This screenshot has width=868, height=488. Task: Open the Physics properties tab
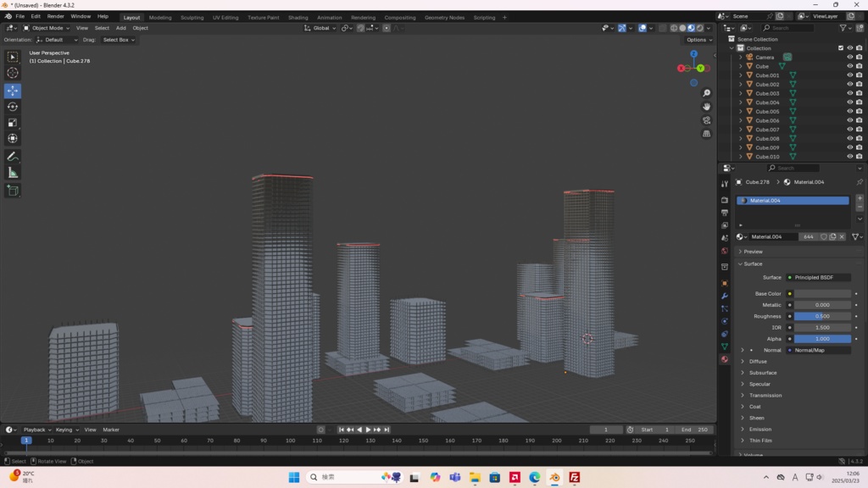(725, 321)
